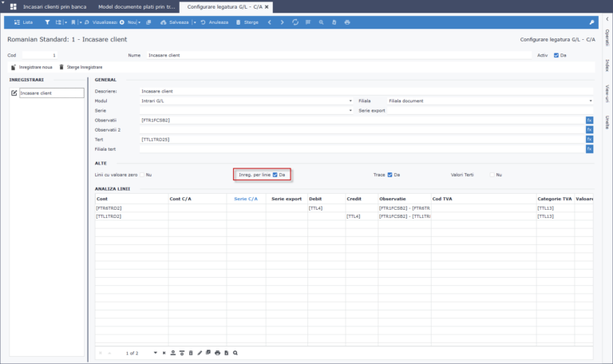Collapse right sidebar chevron
Viewport: 613px width, 364px height.
[607, 19]
